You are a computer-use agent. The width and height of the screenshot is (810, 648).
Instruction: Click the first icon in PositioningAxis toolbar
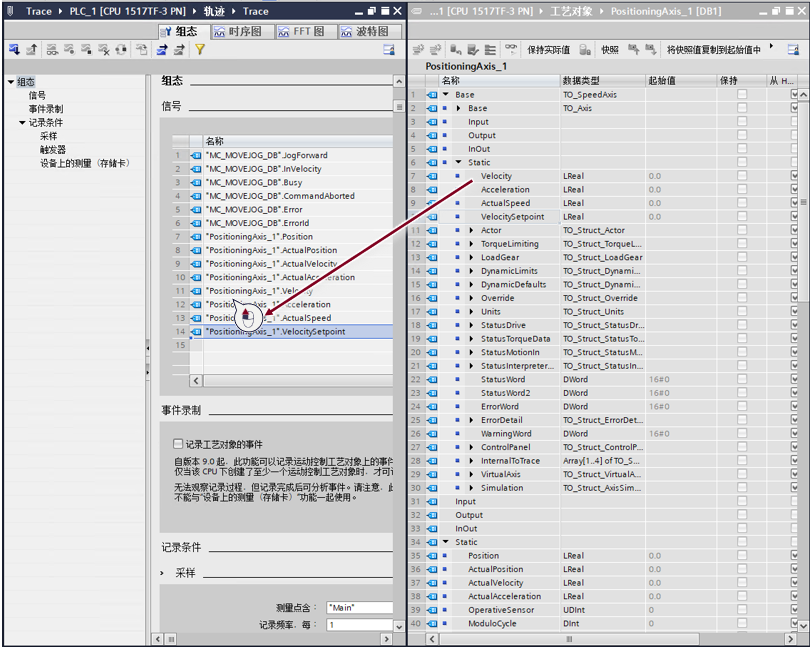coord(418,50)
